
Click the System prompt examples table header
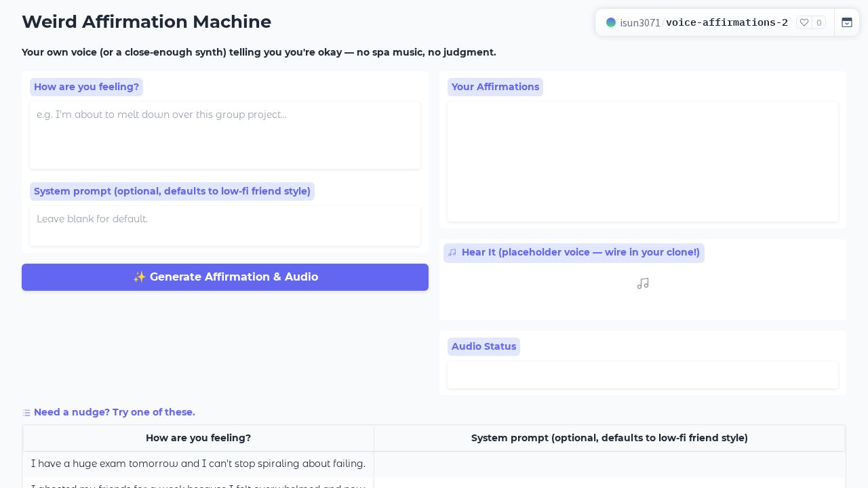point(610,439)
